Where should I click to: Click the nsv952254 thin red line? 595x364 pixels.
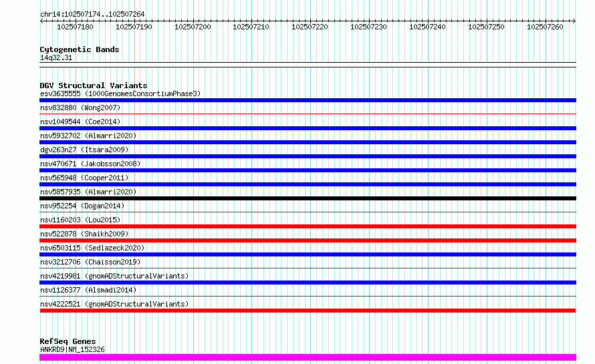(308, 212)
